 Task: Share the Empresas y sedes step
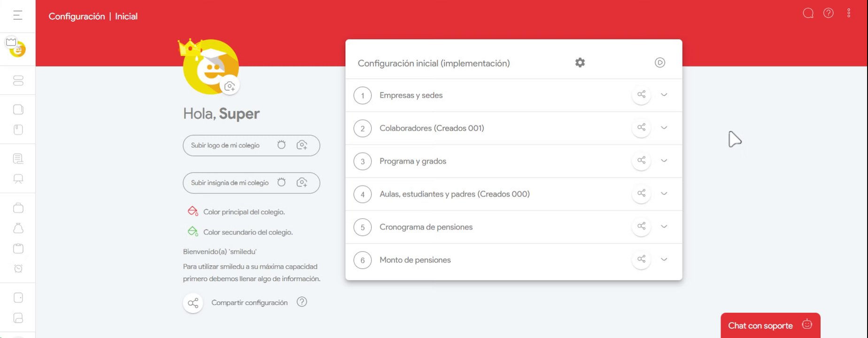tap(641, 95)
